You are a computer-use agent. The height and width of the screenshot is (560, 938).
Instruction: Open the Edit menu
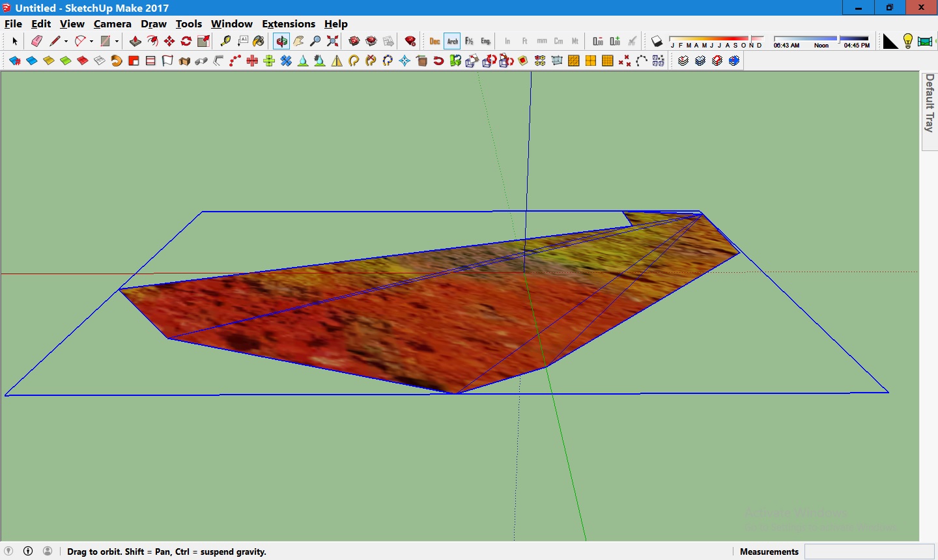coord(41,23)
